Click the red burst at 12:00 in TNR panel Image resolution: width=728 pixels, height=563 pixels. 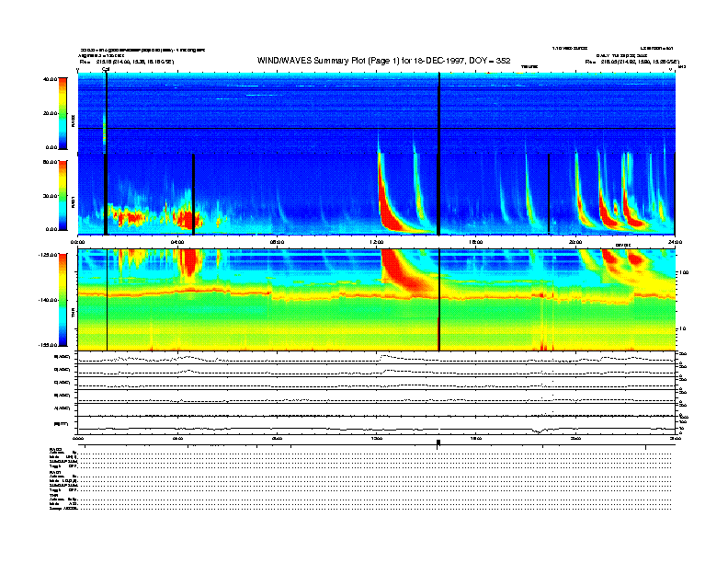tap(404, 271)
